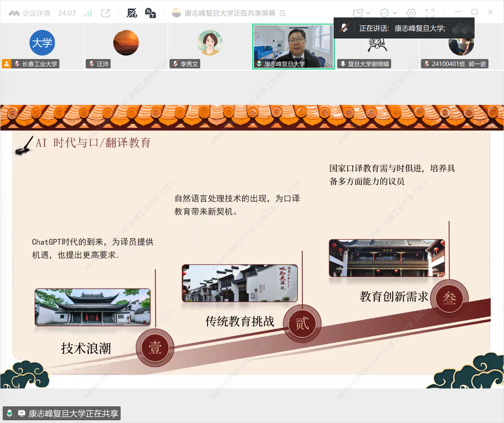The image size is (504, 423).
Task: Click the orange host badge on 长春工业大学
Action: coord(7,64)
